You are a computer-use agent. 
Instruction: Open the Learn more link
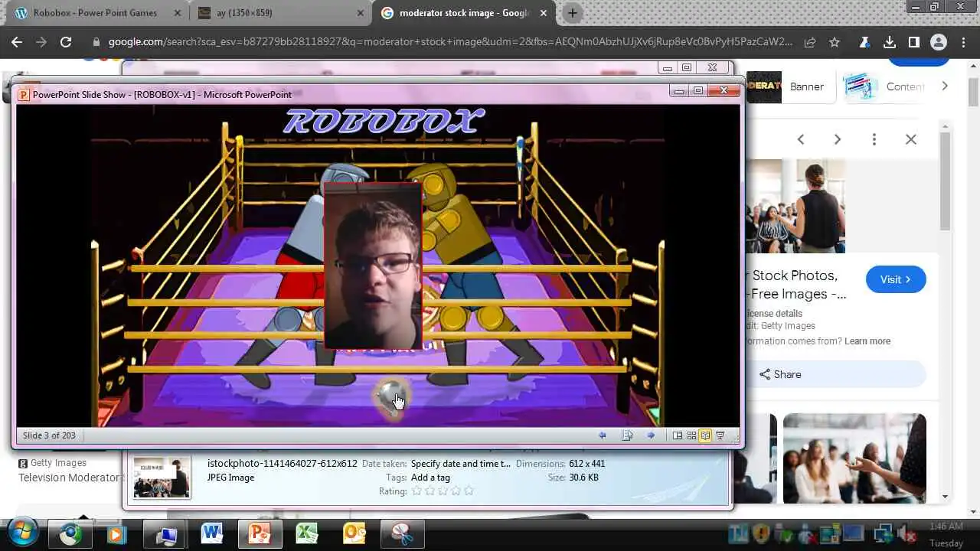[x=867, y=341]
